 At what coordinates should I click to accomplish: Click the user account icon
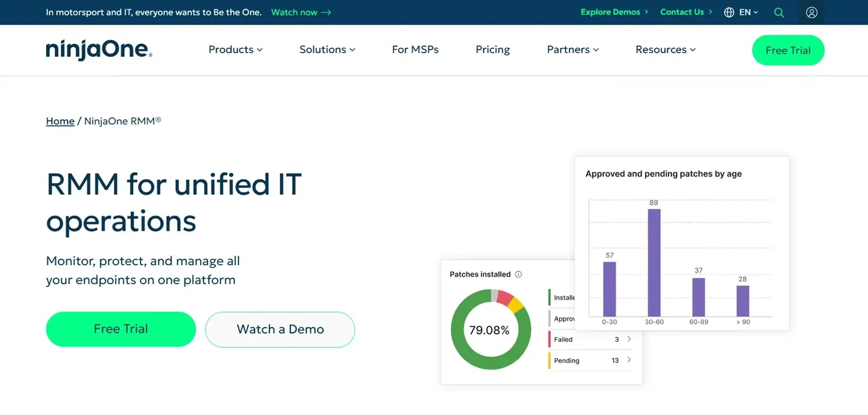tap(812, 12)
